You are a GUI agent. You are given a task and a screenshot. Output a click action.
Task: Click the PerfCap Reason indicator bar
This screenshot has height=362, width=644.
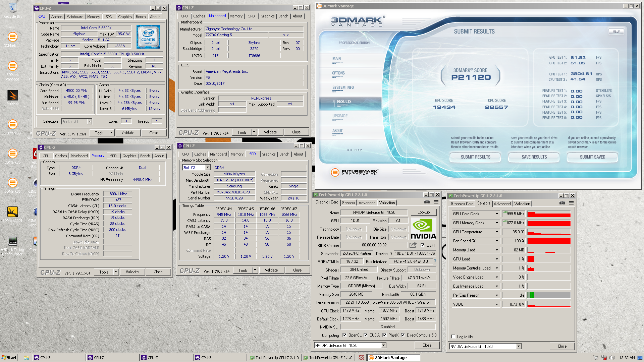pos(549,295)
